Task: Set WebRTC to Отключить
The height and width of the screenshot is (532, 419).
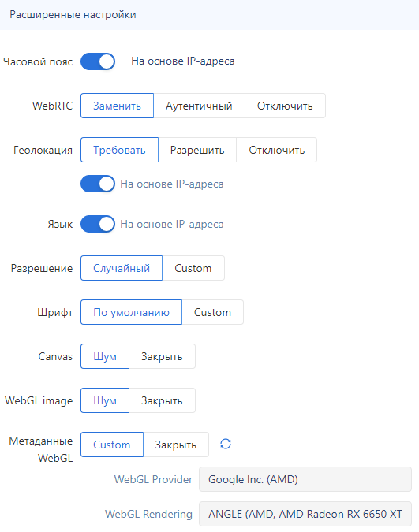Action: (x=285, y=106)
